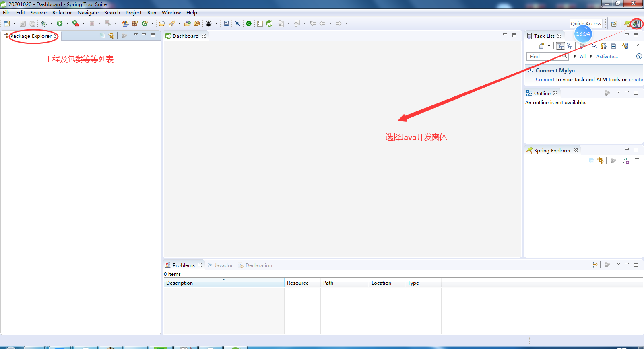Select the Java perspective icon
644x349 pixels.
coord(636,24)
